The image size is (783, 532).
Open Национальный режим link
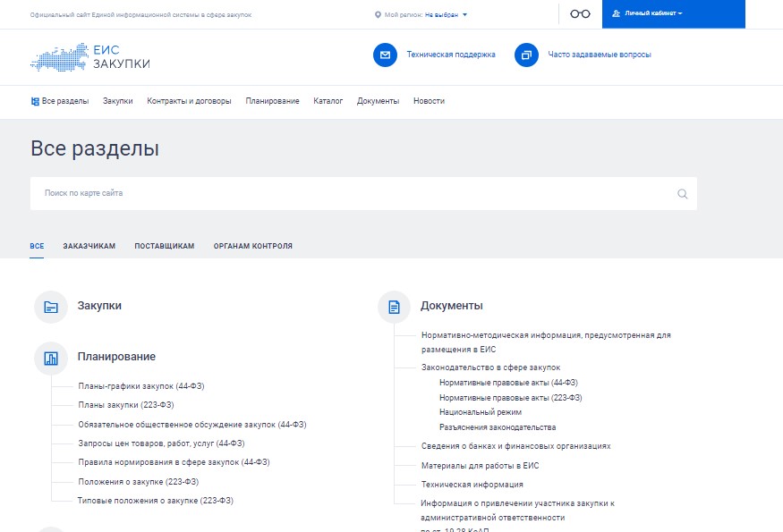click(481, 412)
